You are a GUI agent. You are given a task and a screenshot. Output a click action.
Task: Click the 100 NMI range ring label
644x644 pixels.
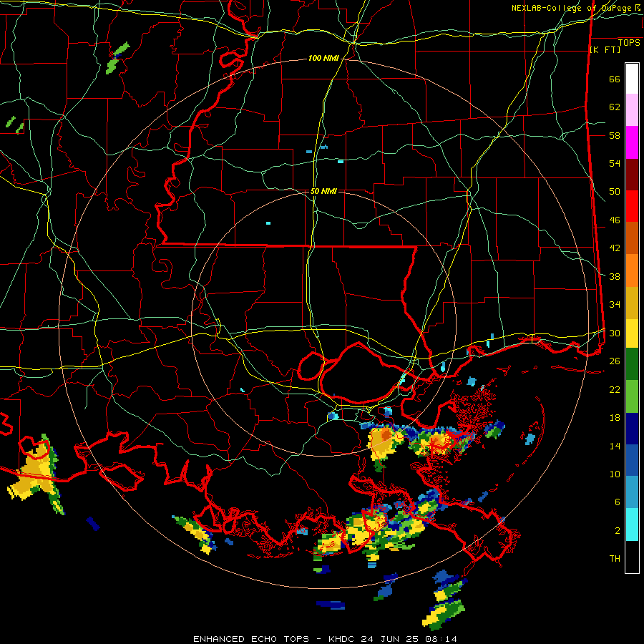(x=323, y=59)
